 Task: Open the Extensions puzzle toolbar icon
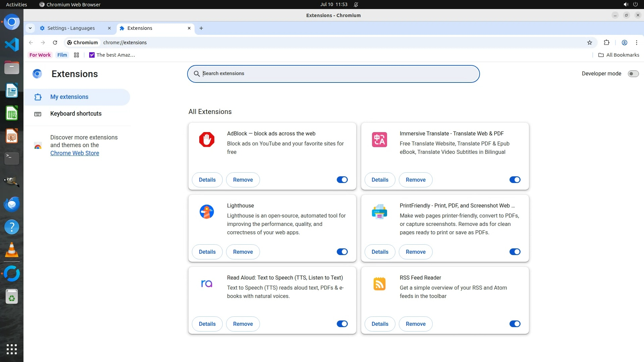click(x=606, y=43)
